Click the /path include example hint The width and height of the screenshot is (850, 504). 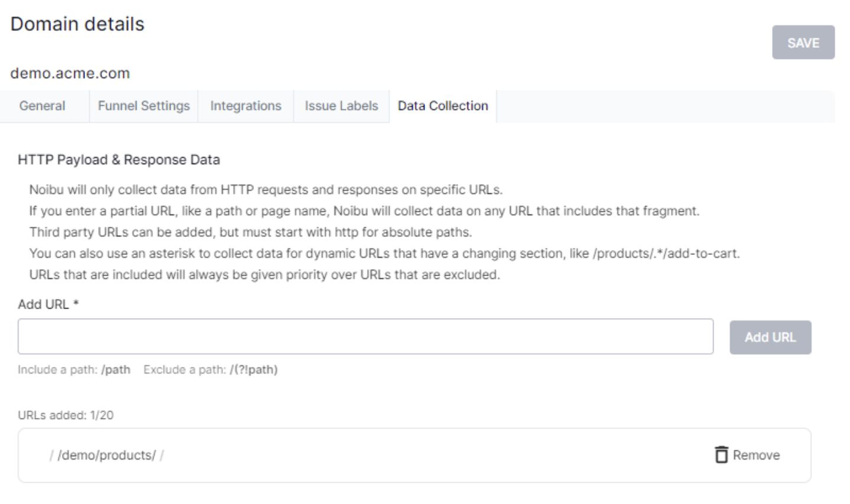(116, 370)
